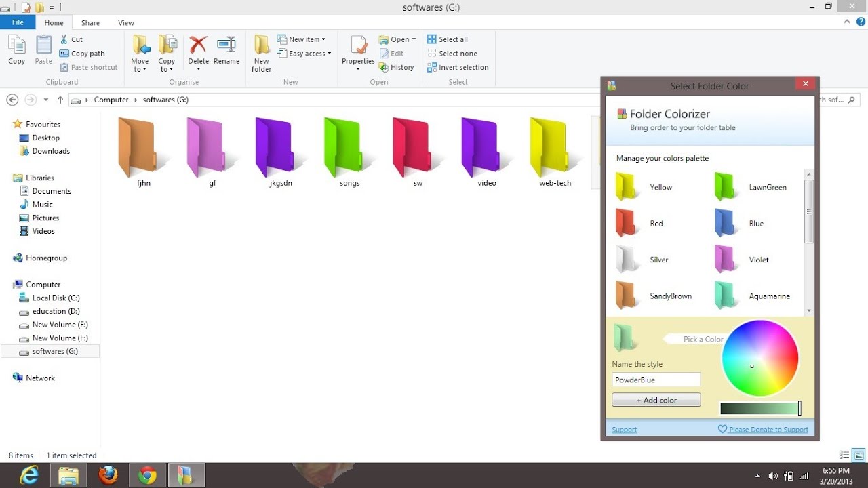Image resolution: width=868 pixels, height=488 pixels.
Task: Open Downloads in Favourites
Action: (x=45, y=151)
